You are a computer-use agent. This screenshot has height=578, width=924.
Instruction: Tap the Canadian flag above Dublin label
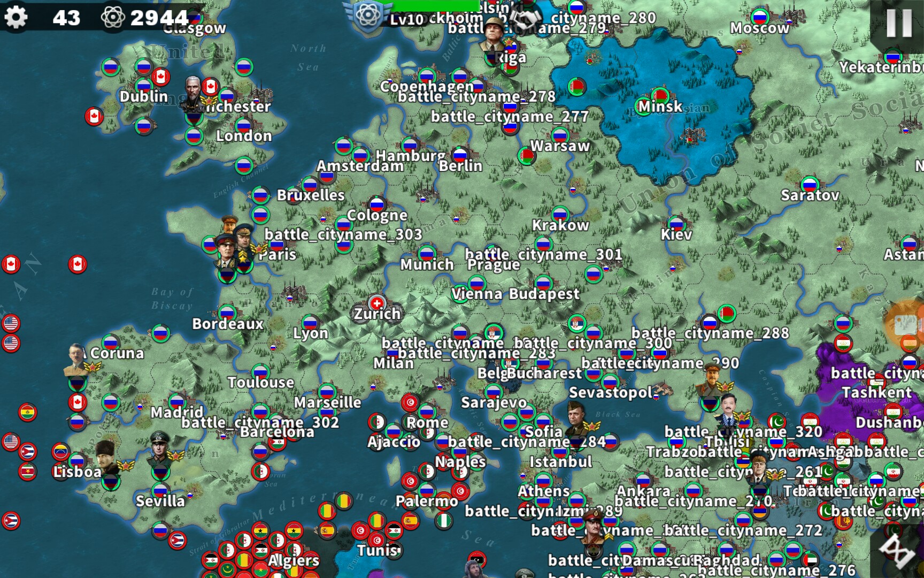pos(160,77)
